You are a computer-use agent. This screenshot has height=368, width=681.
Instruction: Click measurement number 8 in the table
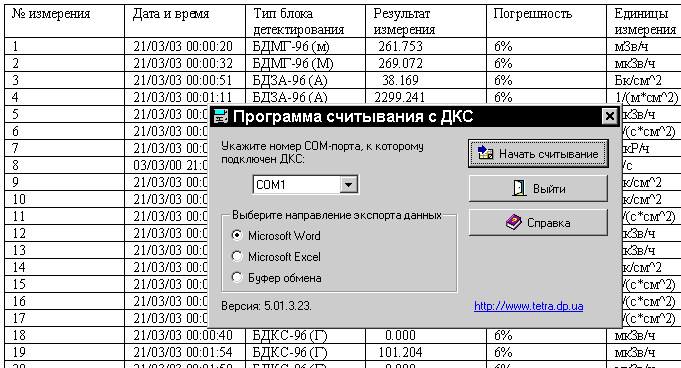[16, 165]
